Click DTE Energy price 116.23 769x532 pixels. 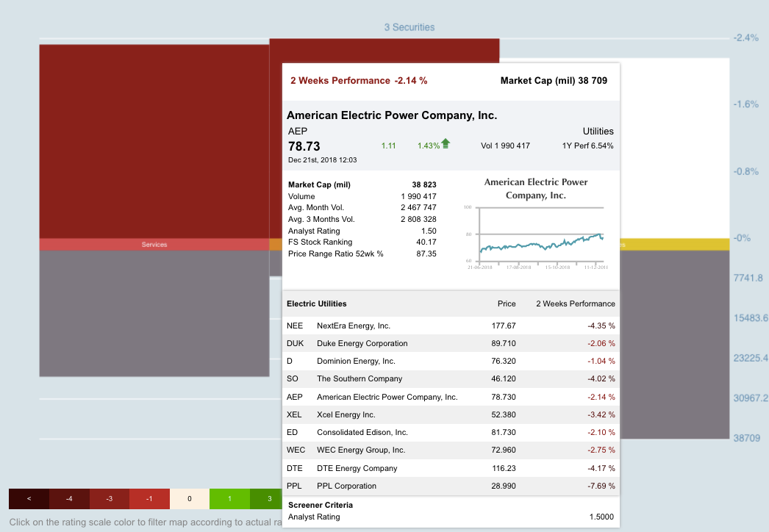[x=504, y=468]
